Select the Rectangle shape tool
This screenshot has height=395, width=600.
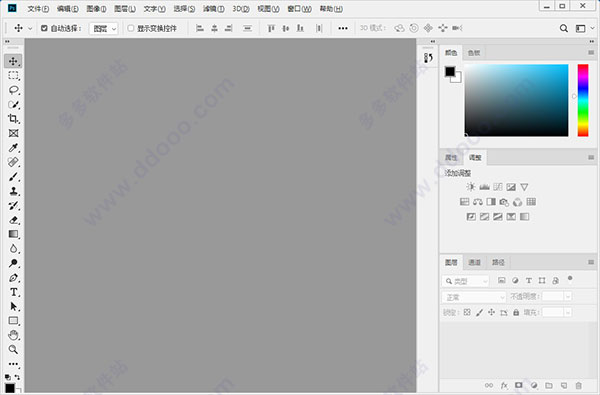[x=13, y=321]
